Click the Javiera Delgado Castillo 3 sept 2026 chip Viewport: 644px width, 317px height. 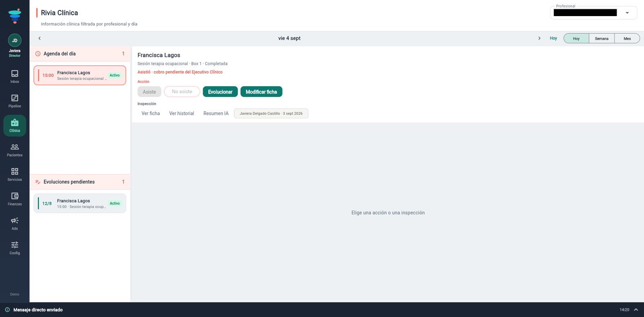[271, 114]
